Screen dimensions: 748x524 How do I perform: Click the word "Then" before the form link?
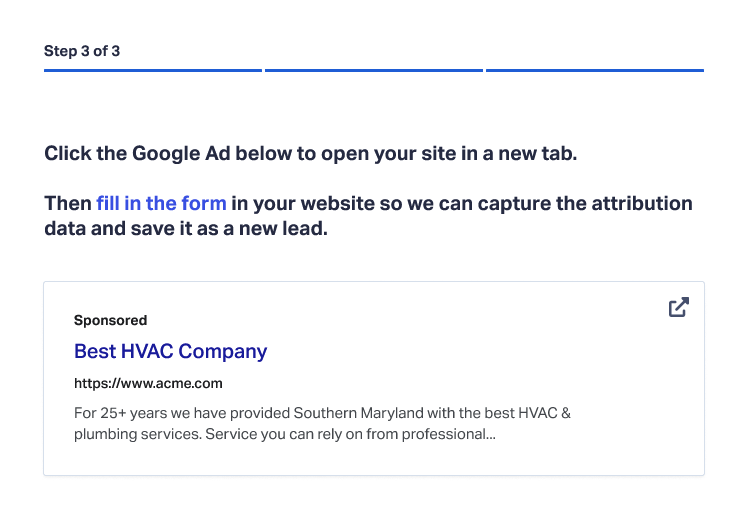(x=68, y=203)
